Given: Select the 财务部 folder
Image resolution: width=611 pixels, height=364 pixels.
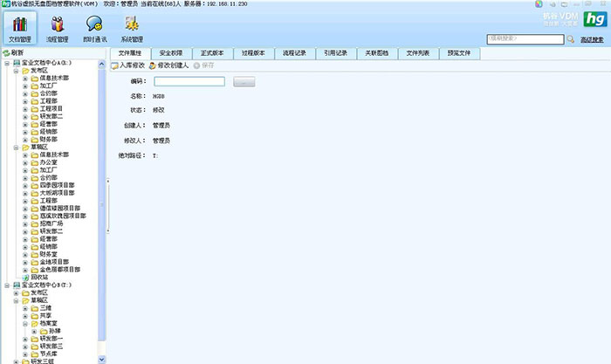Looking at the screenshot, I should (x=48, y=139).
